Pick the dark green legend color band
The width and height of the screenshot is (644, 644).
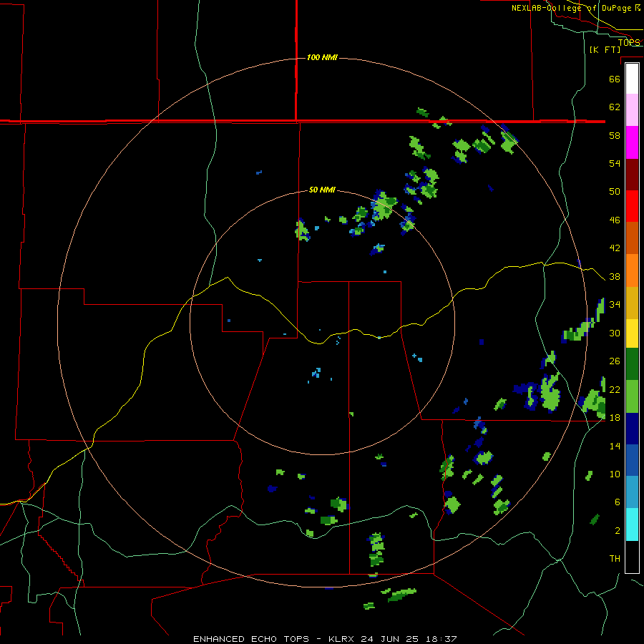point(632,364)
